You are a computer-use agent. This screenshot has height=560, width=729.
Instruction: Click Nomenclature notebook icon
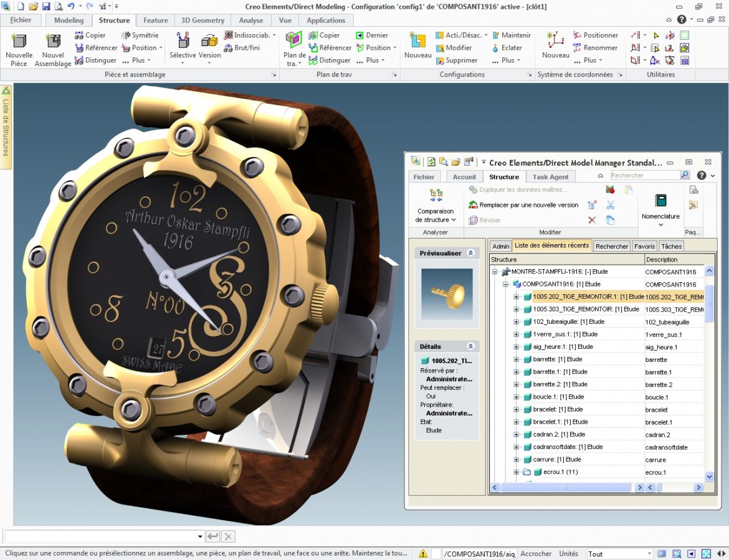(x=660, y=201)
